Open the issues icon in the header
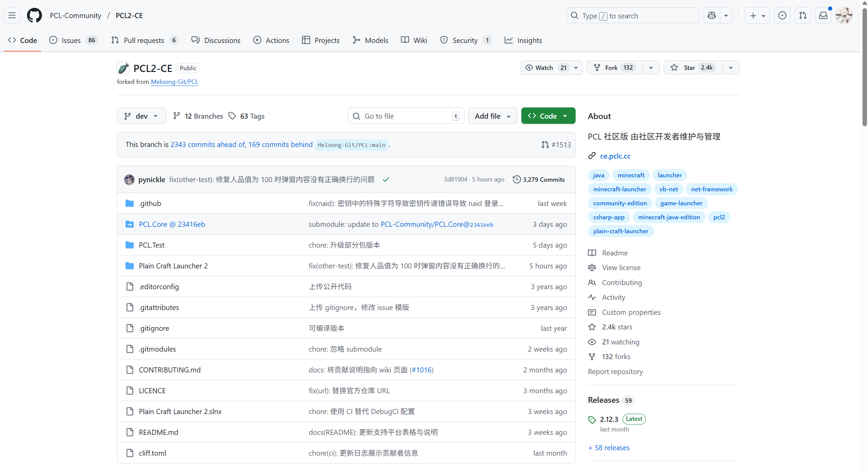Viewport: 868px width, 471px height. point(782,15)
